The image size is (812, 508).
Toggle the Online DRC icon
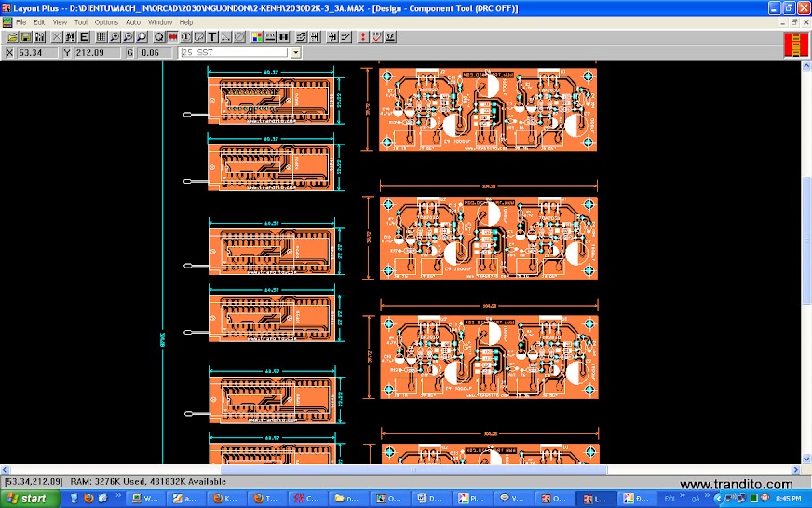click(270, 36)
